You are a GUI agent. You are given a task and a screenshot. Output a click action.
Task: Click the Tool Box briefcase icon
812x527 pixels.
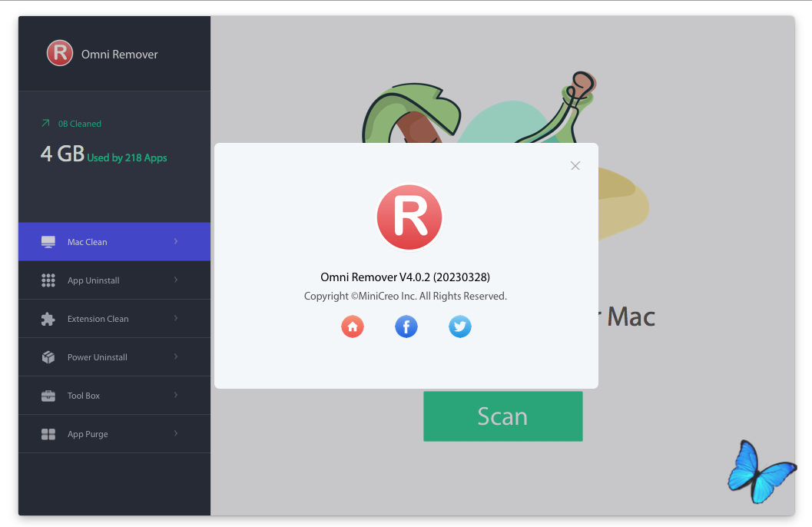pos(48,396)
